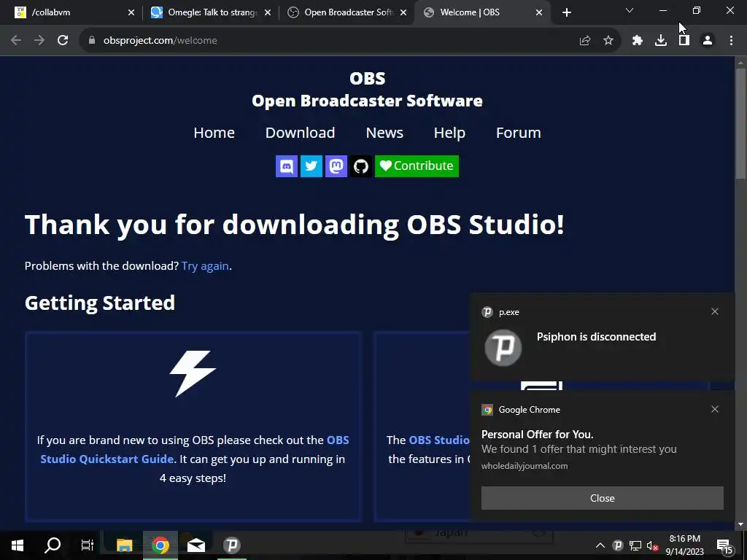Open the News nav item
The width and height of the screenshot is (747, 560).
click(x=384, y=133)
